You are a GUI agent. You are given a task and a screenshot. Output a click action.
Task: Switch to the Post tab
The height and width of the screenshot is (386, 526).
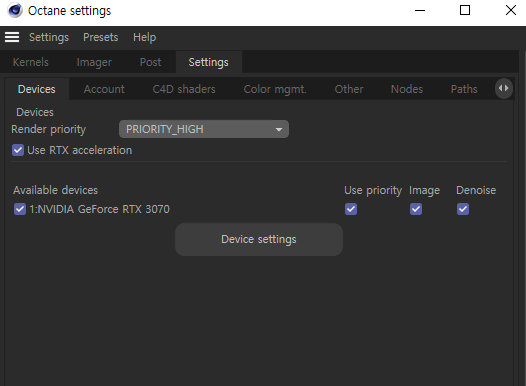[150, 62]
